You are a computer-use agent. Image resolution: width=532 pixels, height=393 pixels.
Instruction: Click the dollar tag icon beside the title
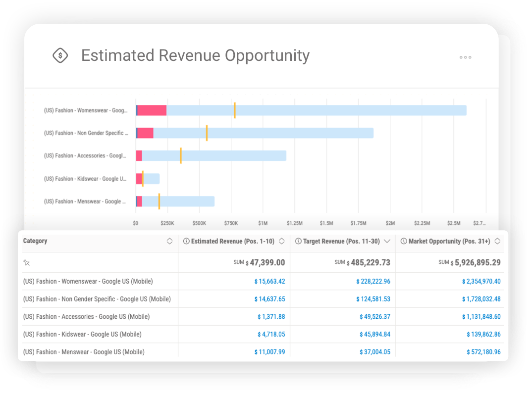tap(60, 55)
